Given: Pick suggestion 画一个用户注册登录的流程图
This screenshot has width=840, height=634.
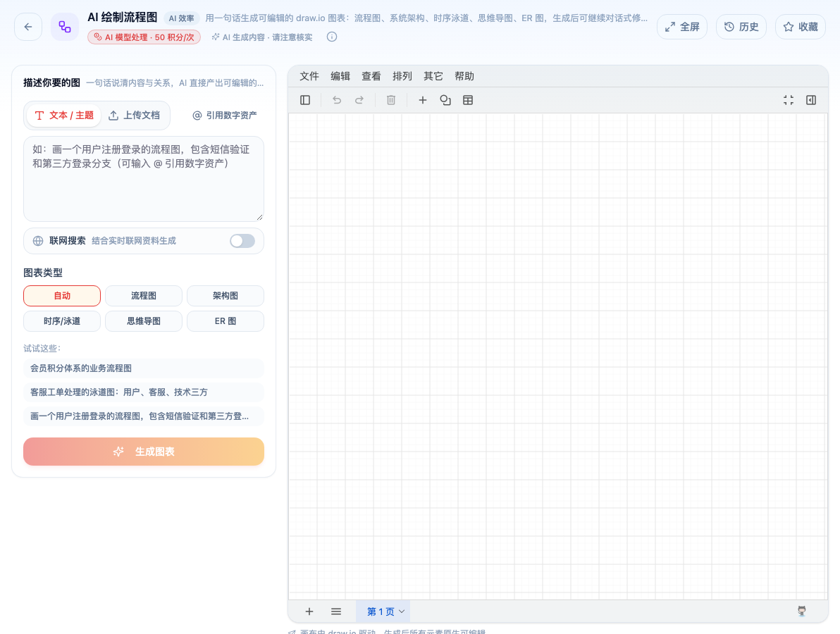Looking at the screenshot, I should [144, 416].
